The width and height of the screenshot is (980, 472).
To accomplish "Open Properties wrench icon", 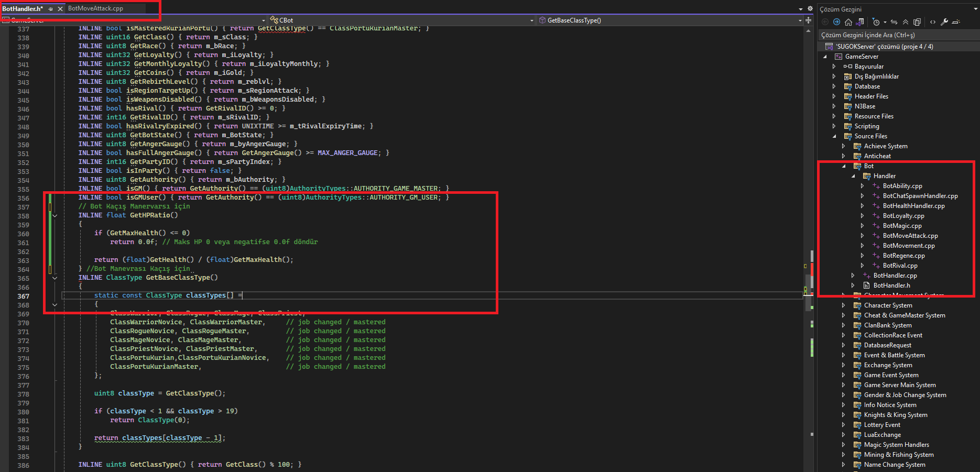I will click(944, 22).
